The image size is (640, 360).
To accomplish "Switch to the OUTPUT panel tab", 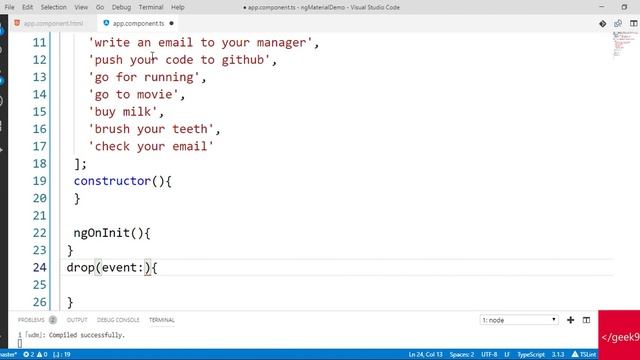I will coord(77,320).
